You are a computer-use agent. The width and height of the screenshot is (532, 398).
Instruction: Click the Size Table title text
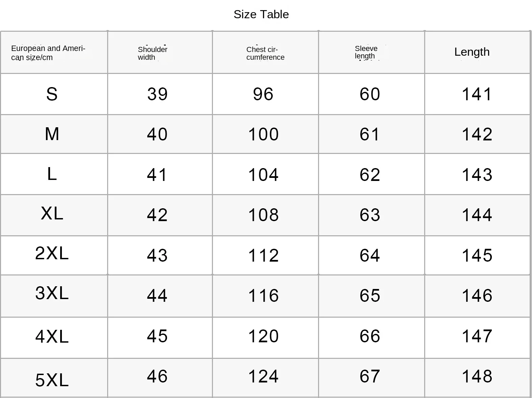(x=261, y=15)
